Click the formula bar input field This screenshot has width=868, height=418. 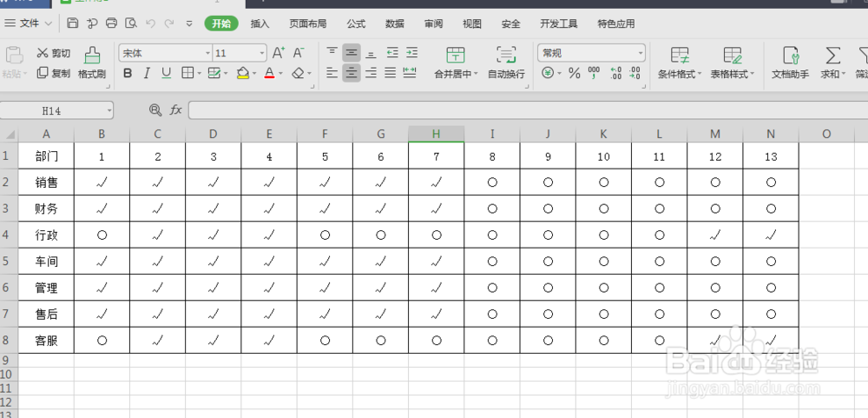528,109
